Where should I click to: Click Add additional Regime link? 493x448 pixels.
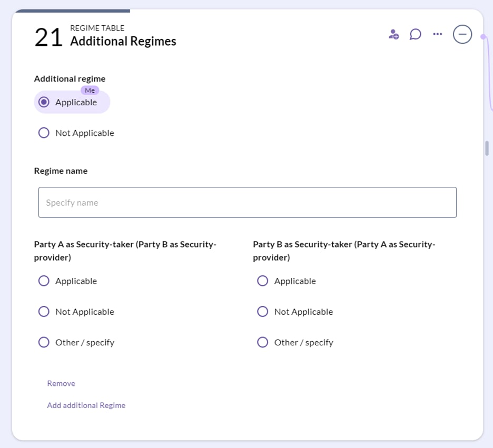tap(86, 405)
